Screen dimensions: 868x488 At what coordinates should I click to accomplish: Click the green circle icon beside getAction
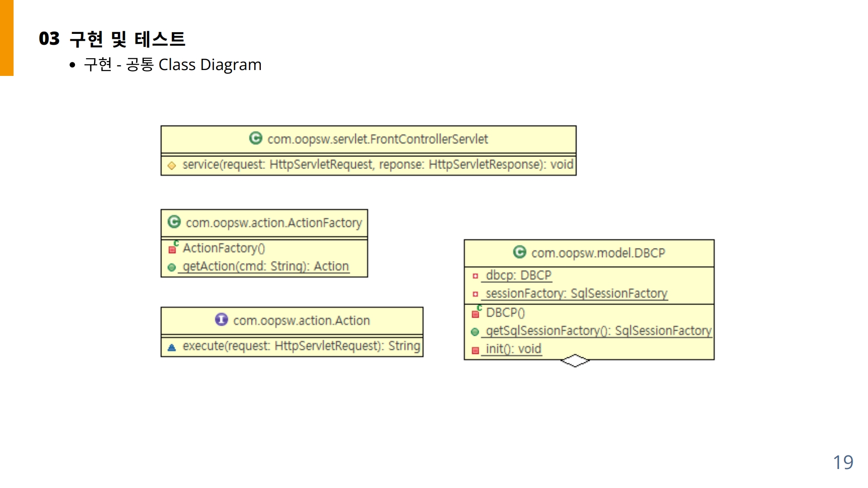point(172,267)
